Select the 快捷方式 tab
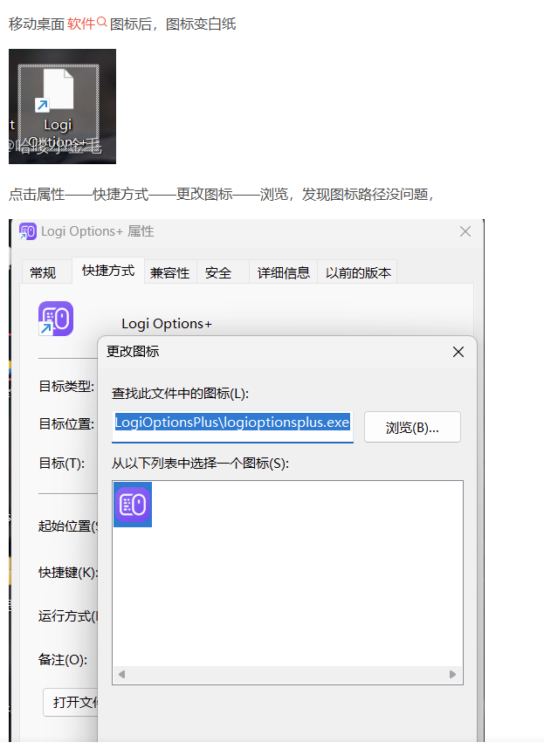544x756 pixels. tap(108, 271)
